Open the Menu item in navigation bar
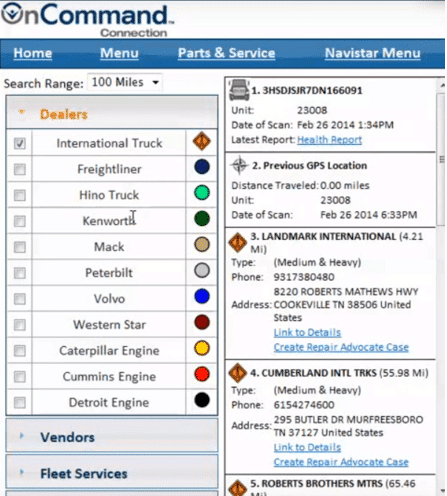 tap(119, 53)
